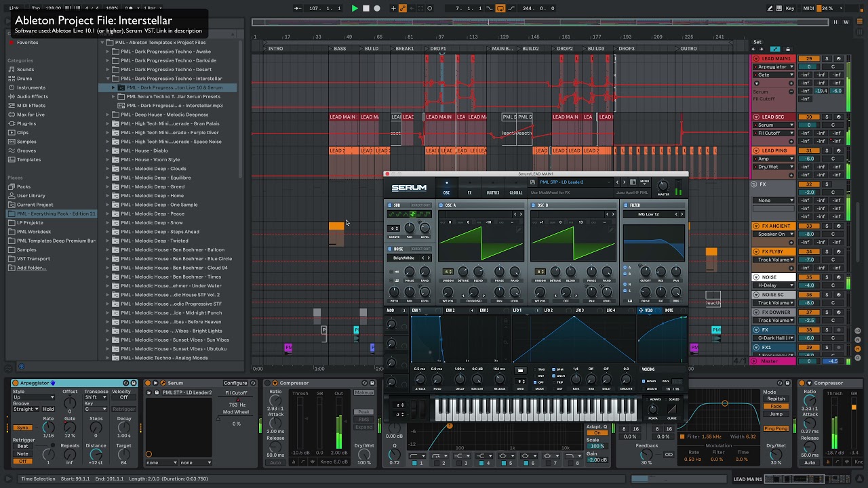Image resolution: width=868 pixels, height=488 pixels.
Task: Open Dry/Wet automation chooser on LEAD PING
Action: point(775,167)
